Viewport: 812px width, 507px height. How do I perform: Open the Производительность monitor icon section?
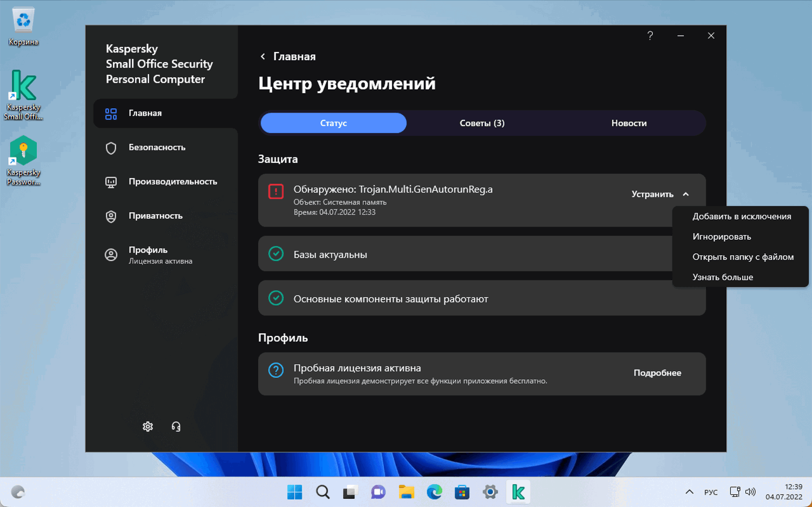click(x=111, y=182)
